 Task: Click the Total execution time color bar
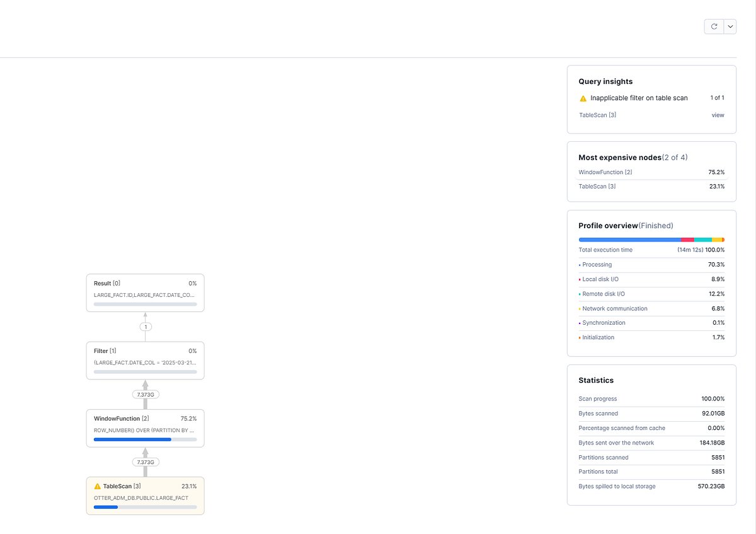click(x=651, y=240)
